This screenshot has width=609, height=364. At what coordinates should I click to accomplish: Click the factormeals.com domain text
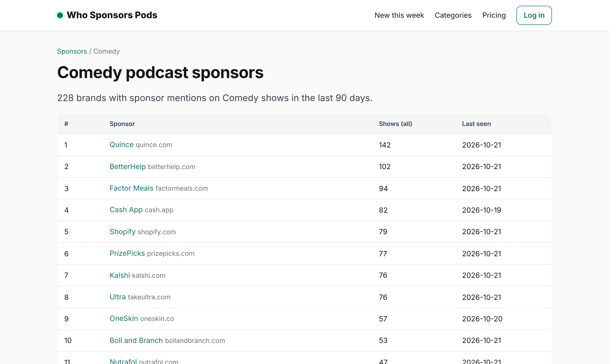(182, 188)
